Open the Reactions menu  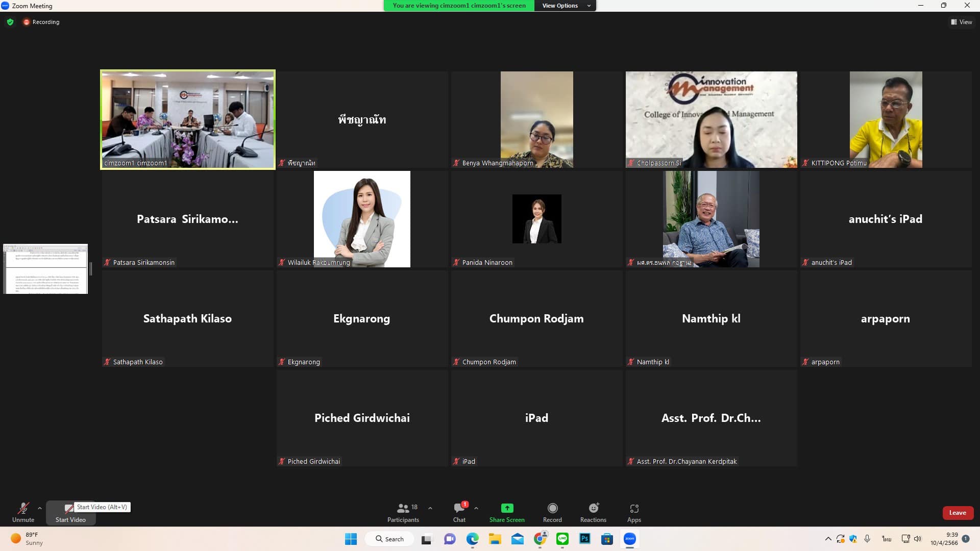[593, 512]
